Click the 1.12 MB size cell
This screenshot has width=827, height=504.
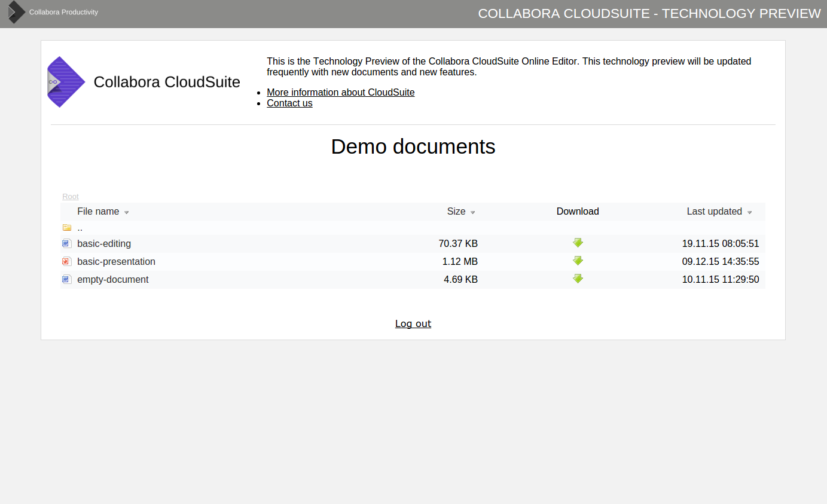point(460,261)
